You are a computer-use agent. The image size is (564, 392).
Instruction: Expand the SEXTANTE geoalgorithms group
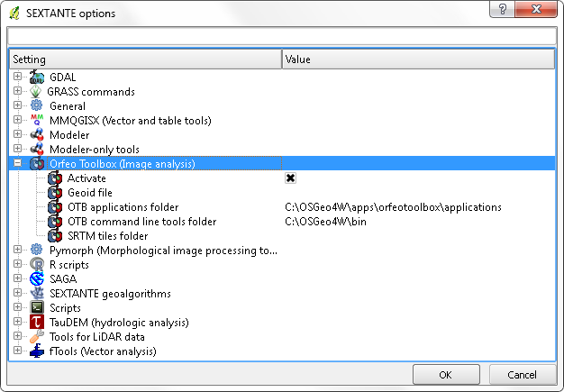[x=17, y=293]
